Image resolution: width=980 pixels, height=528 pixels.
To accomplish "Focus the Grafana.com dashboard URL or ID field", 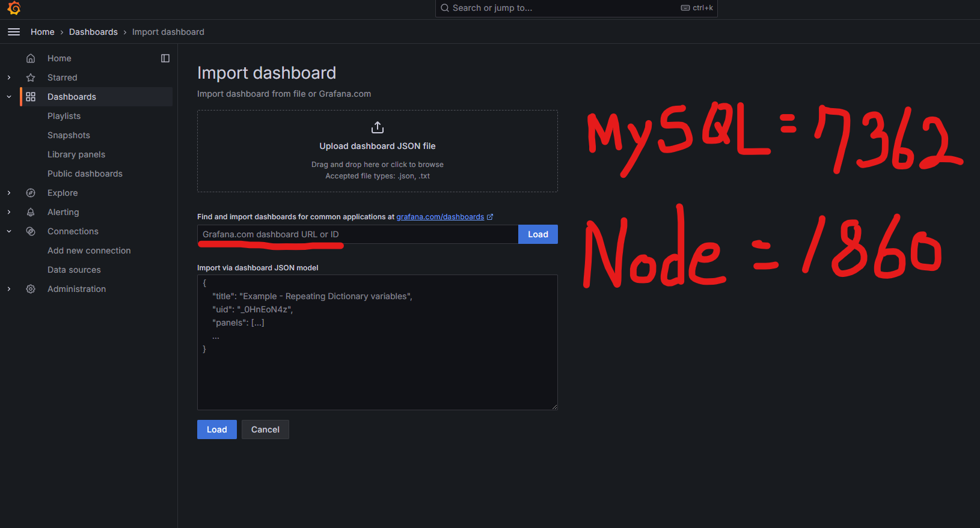I will pos(358,234).
